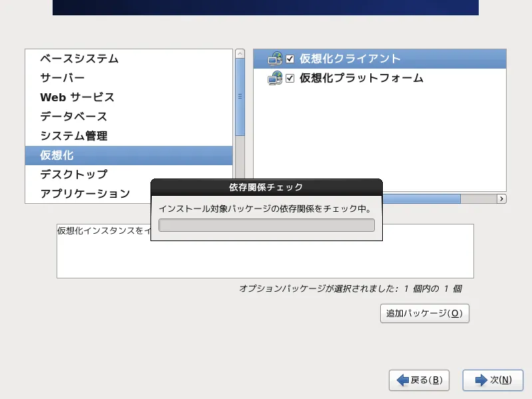
Task: Select 仮想化 category in the list
Action: click(x=129, y=155)
